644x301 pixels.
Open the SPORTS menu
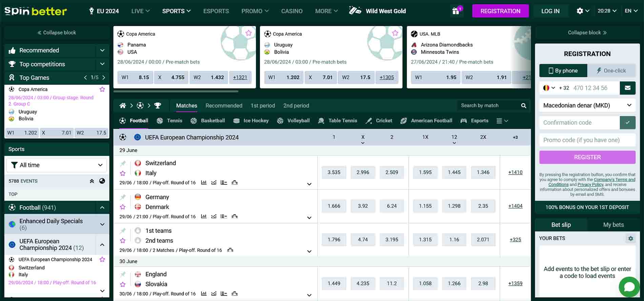(176, 11)
